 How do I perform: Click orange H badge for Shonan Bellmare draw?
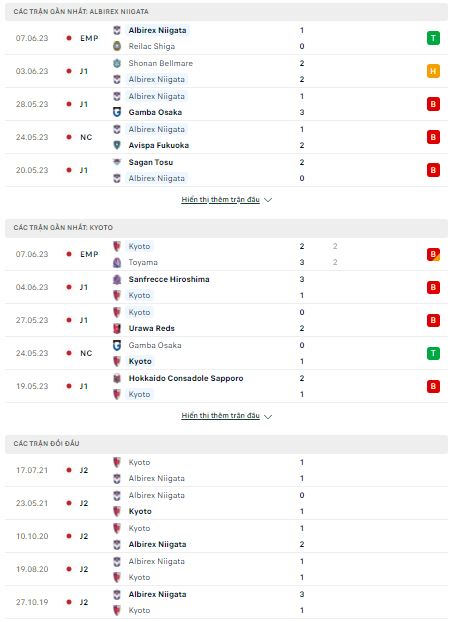433,71
